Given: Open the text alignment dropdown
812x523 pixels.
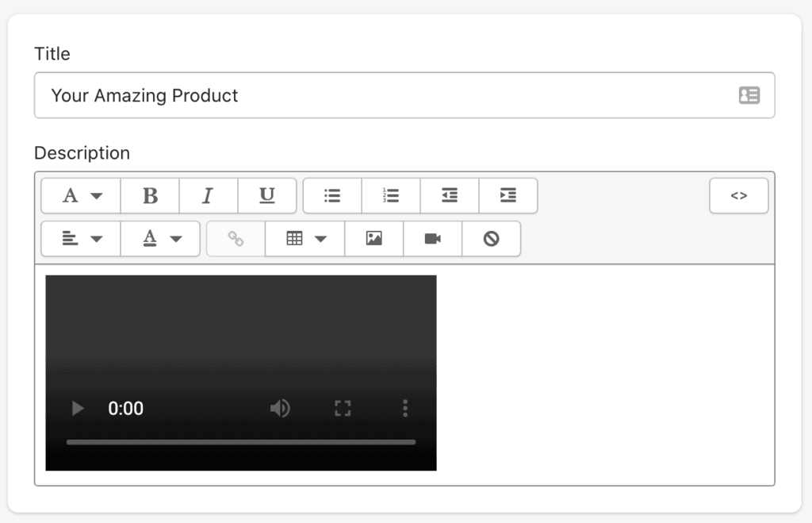Looking at the screenshot, I should [x=81, y=239].
